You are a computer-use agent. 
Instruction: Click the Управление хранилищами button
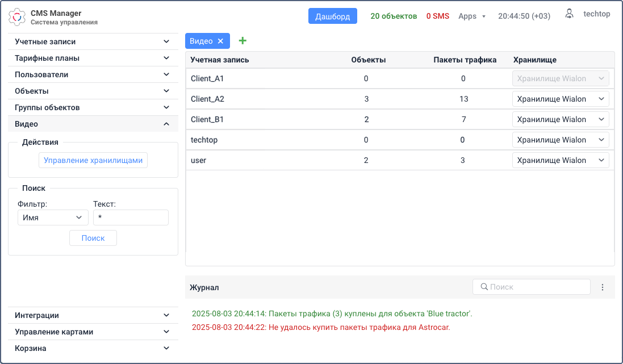point(93,160)
